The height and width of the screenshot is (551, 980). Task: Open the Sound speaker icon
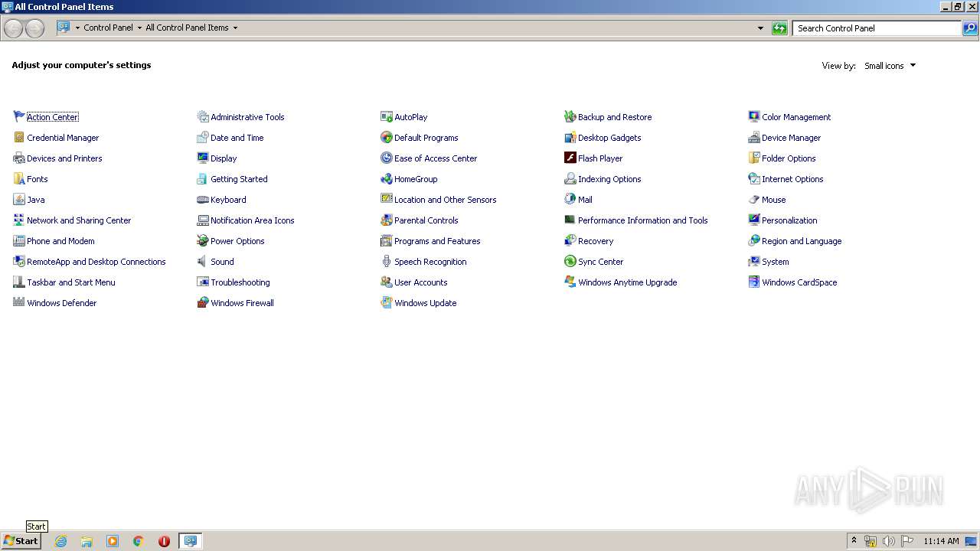point(203,262)
